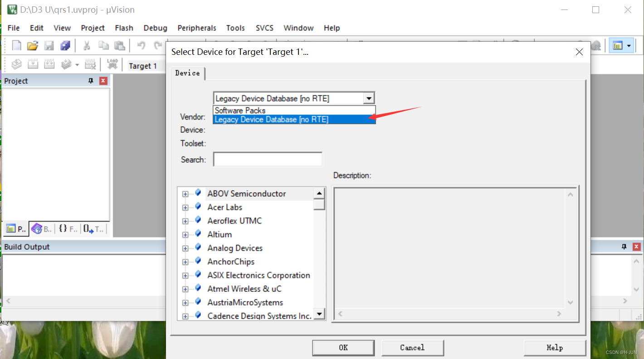Close the Select Device dialog
This screenshot has height=359, width=644.
coord(579,52)
